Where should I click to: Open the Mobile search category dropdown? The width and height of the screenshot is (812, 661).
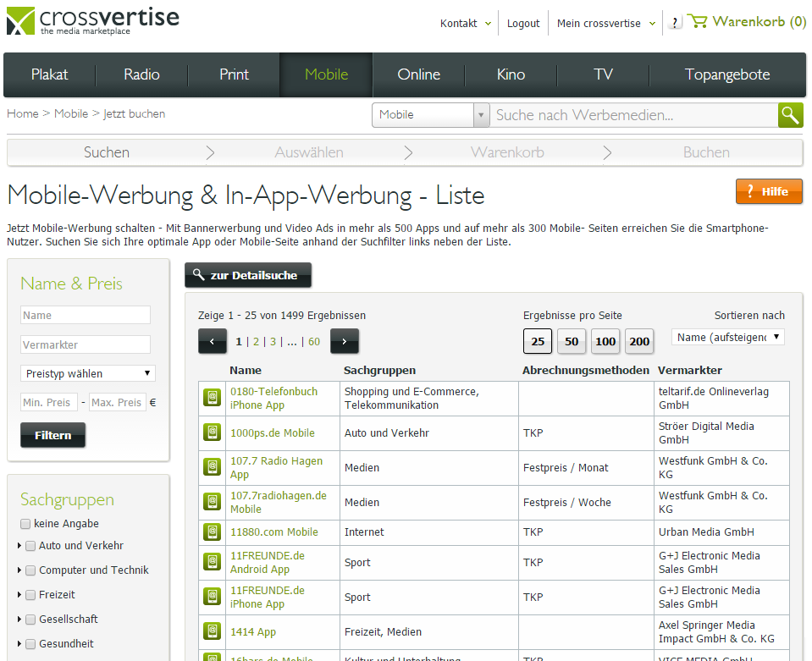coord(430,115)
